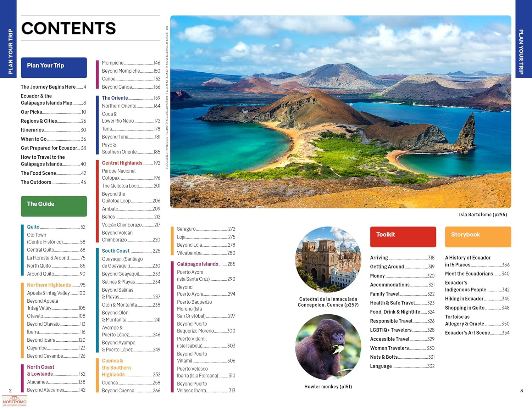This screenshot has height=409, width=532.
Task: Click the 'Arriving' Toolkit entry
Action: 402,258
